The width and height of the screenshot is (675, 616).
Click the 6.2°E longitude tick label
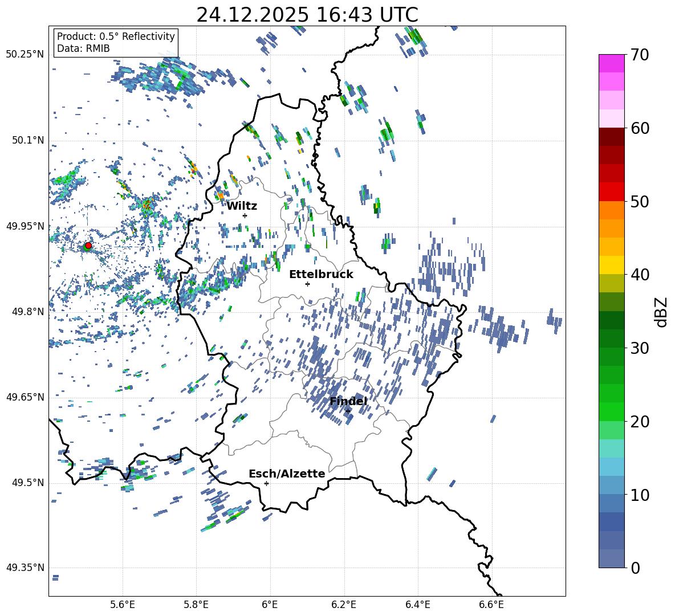[344, 603]
